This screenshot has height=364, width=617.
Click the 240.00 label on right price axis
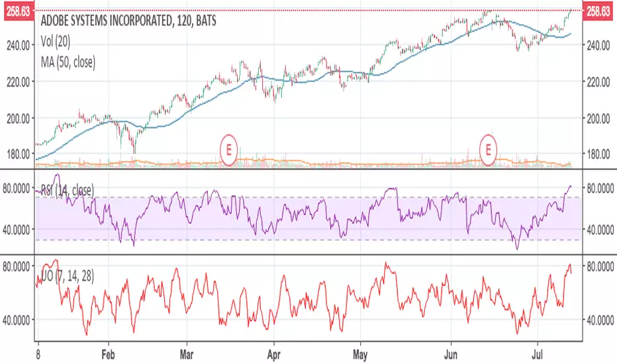(x=598, y=46)
